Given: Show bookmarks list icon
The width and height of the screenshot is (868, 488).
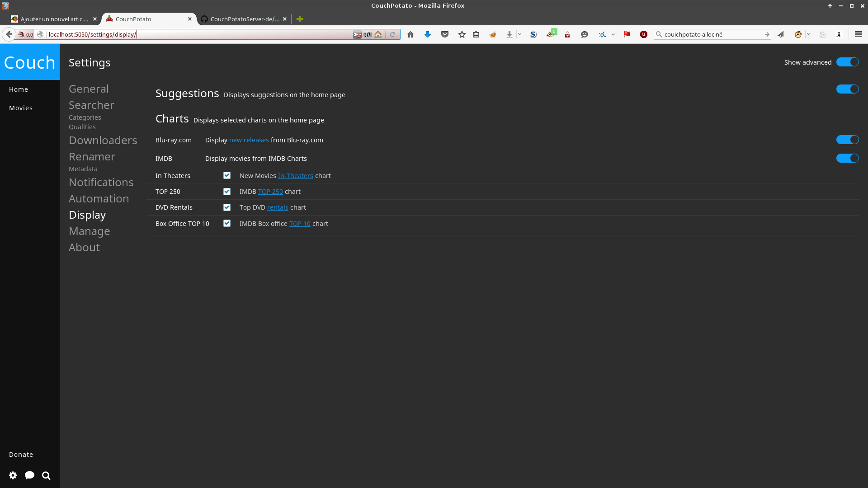Looking at the screenshot, I should point(476,34).
